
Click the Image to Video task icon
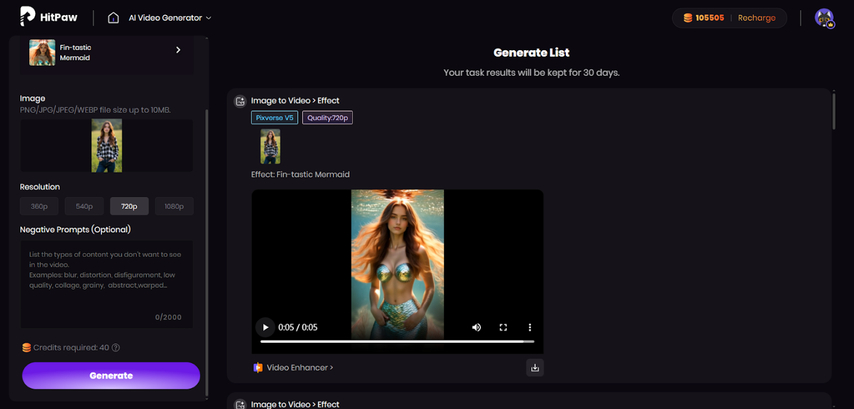coord(240,101)
